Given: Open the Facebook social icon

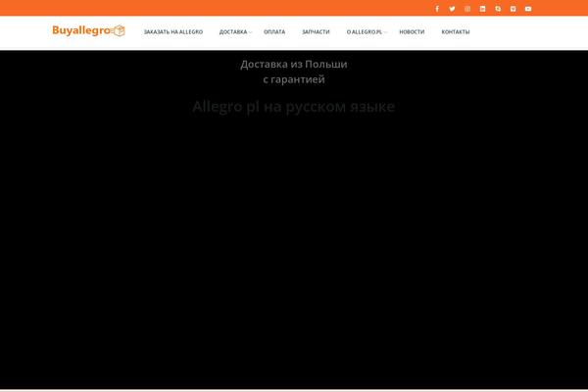Looking at the screenshot, I should click(437, 9).
